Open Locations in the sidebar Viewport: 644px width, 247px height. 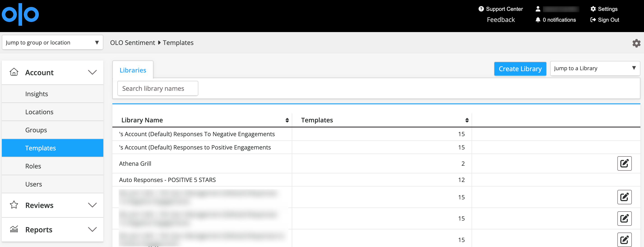coord(53,112)
